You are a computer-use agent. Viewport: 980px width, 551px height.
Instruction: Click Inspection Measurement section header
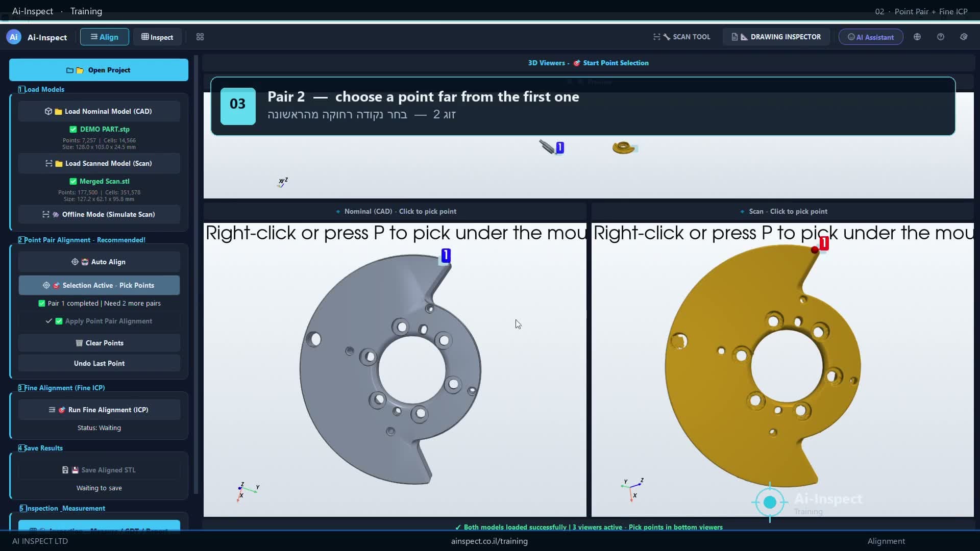[x=62, y=508]
